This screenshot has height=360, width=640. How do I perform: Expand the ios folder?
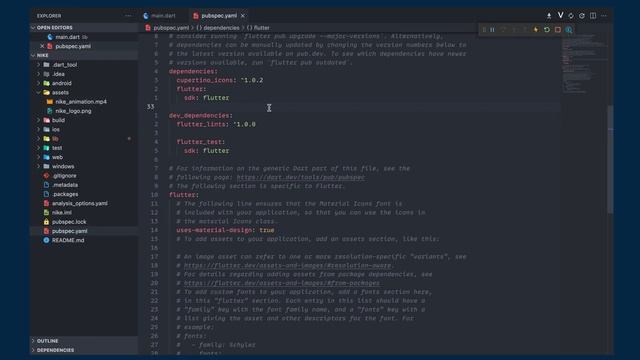(x=56, y=129)
